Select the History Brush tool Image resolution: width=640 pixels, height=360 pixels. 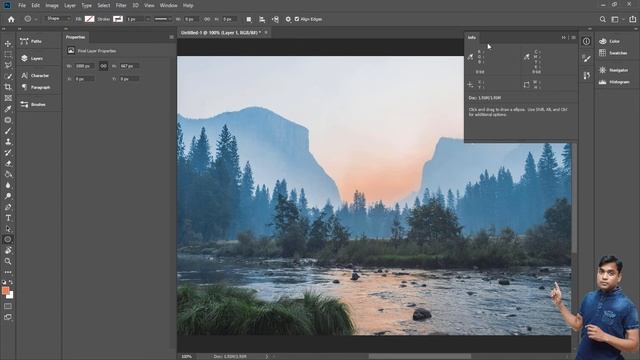click(8, 153)
